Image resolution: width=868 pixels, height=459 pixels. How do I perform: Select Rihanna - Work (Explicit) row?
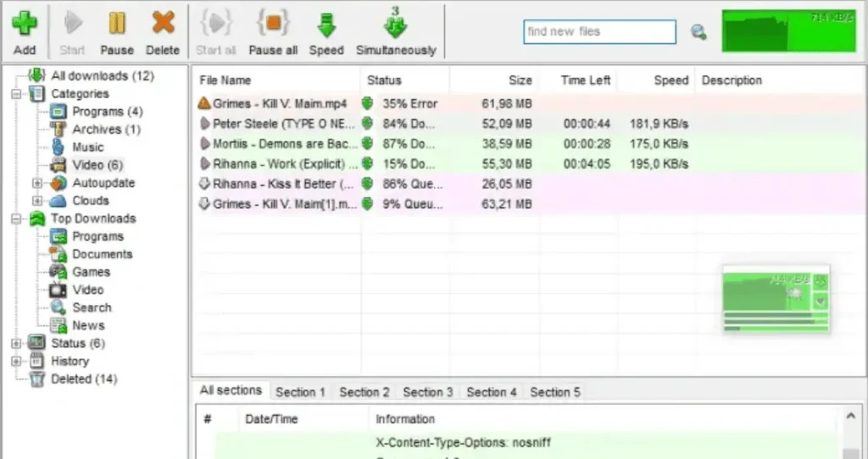[x=529, y=163]
